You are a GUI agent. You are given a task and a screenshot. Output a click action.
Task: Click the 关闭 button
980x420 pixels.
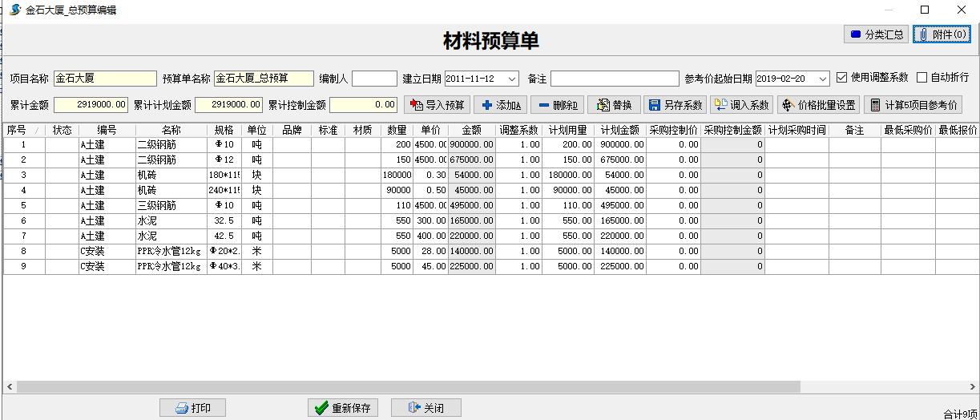click(x=425, y=408)
